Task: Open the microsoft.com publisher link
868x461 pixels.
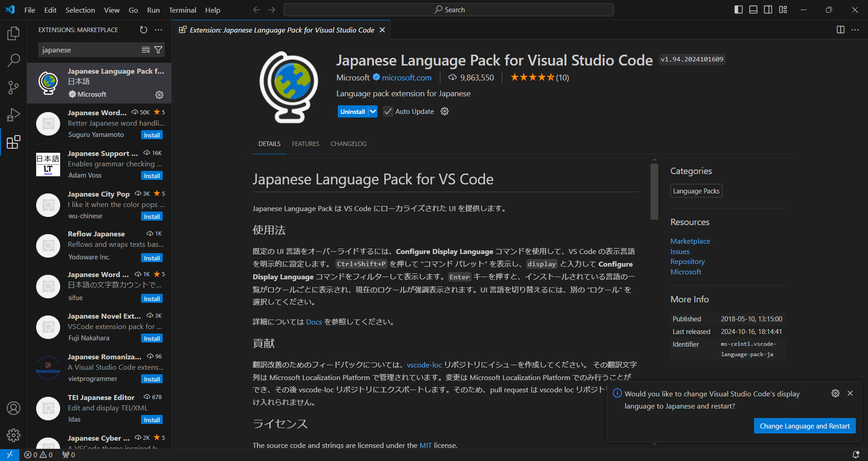Action: 407,77
